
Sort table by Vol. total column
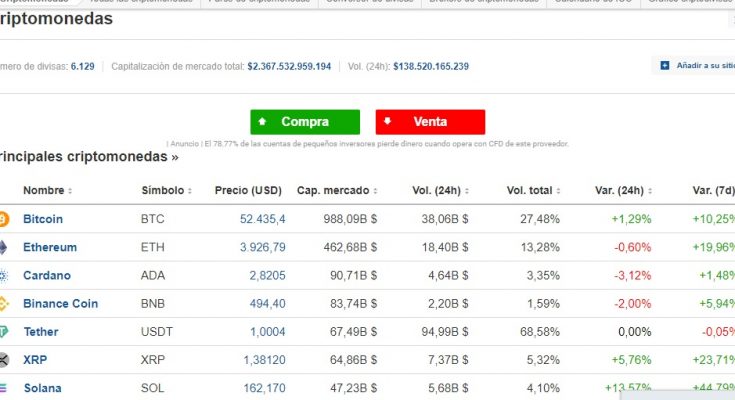533,190
